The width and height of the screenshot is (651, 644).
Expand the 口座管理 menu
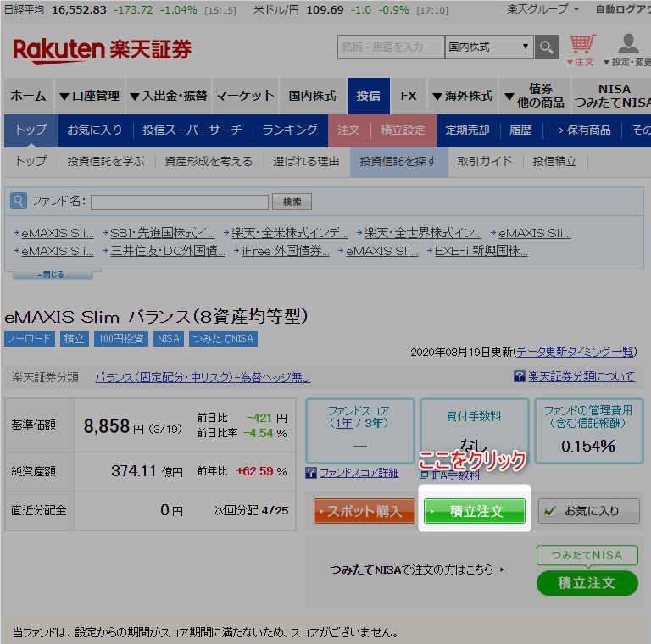[90, 96]
